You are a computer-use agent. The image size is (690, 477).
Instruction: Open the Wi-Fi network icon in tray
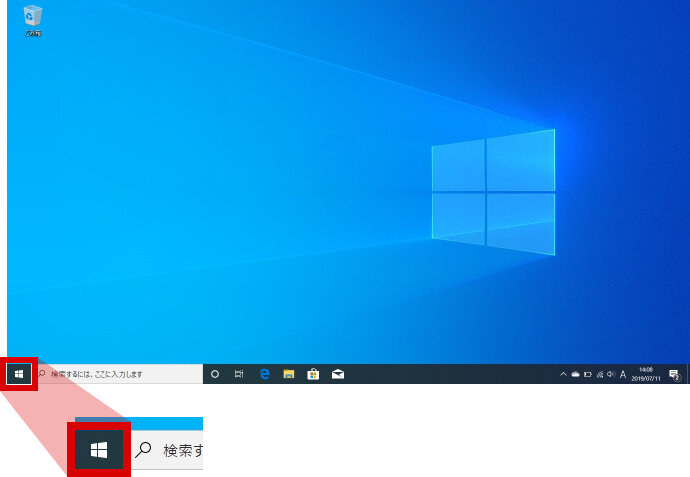coord(600,374)
